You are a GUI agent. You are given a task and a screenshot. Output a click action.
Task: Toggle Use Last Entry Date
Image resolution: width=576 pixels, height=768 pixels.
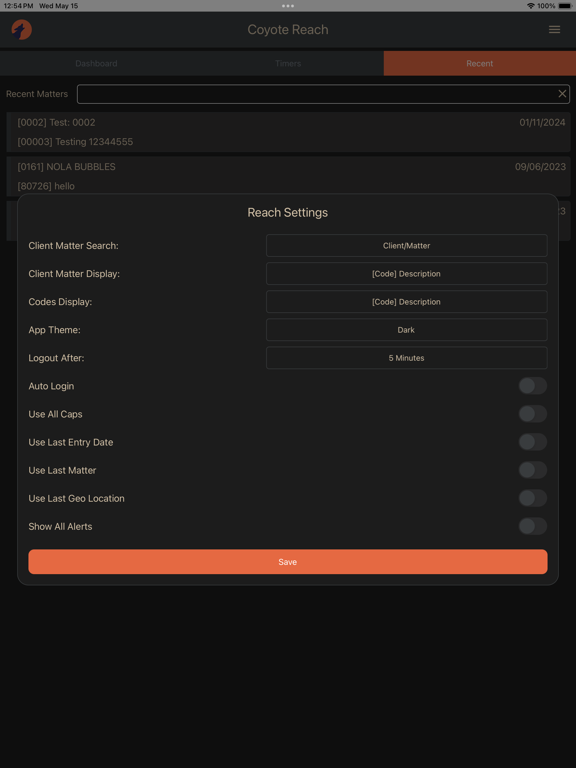(532, 442)
